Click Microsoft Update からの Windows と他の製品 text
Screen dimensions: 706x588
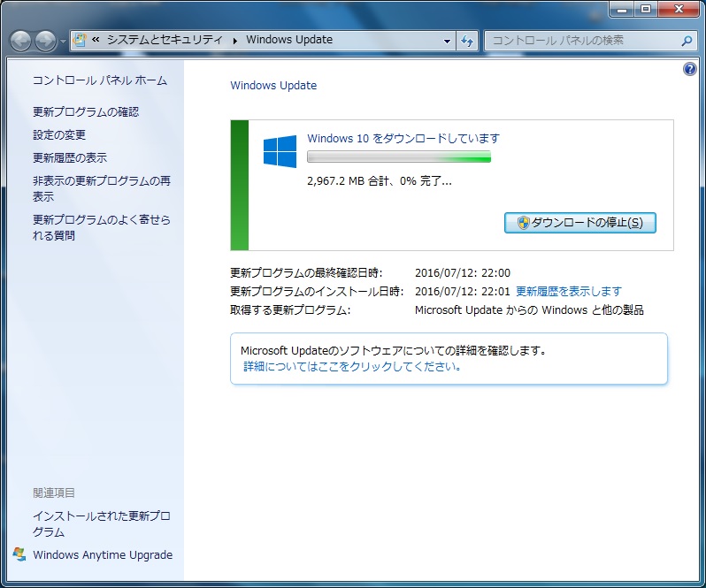point(529,310)
